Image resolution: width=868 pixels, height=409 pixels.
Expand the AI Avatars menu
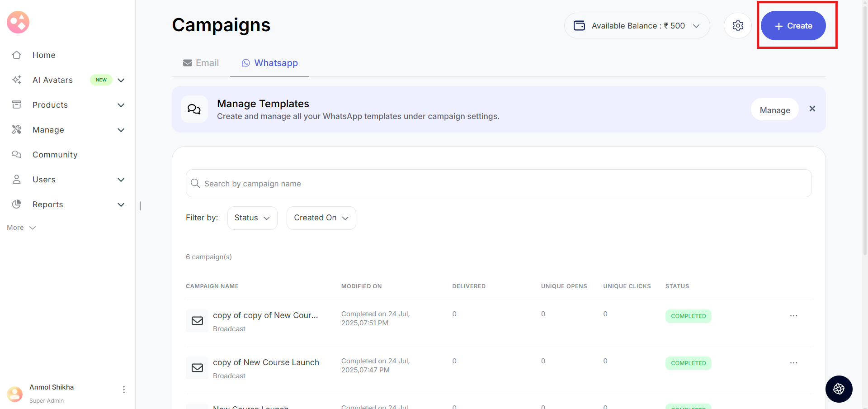click(x=121, y=80)
